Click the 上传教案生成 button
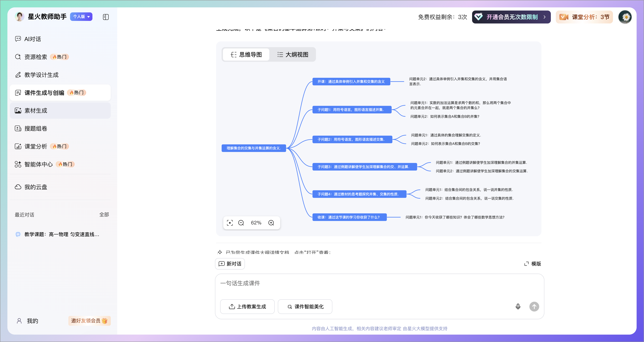This screenshot has height=342, width=644. (x=247, y=307)
